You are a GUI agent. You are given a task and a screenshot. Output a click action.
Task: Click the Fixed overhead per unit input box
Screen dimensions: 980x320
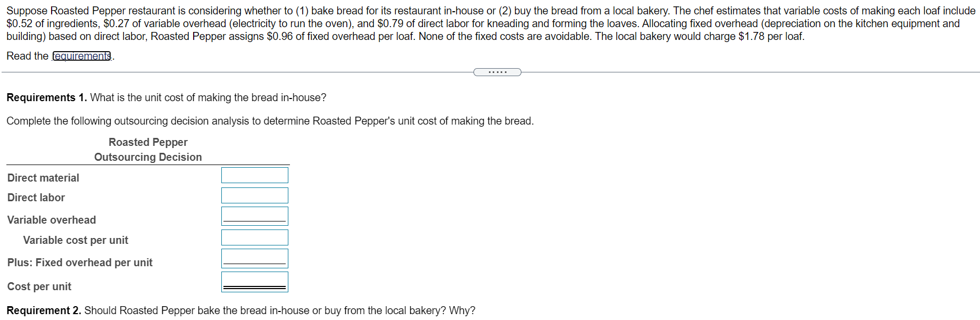(x=254, y=258)
